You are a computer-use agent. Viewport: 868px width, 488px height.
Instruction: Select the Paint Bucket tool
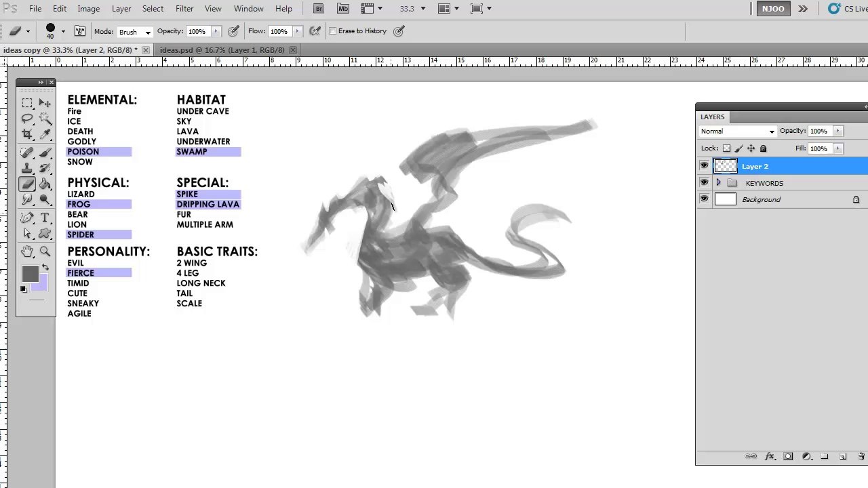tap(45, 184)
